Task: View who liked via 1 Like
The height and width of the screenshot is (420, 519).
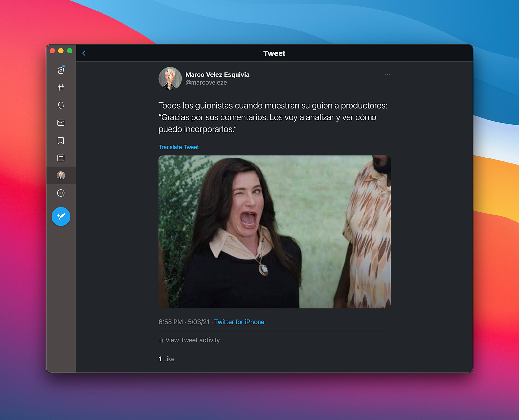Action: [x=167, y=359]
